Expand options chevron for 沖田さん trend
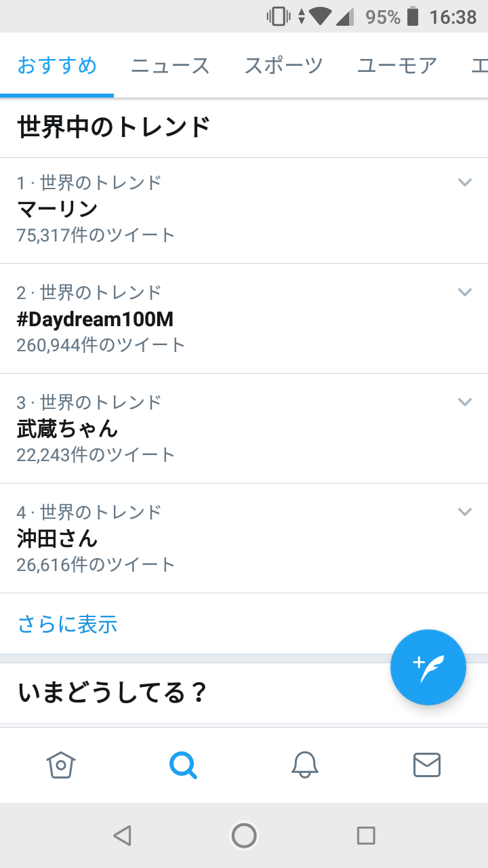This screenshot has width=488, height=868. point(464,511)
